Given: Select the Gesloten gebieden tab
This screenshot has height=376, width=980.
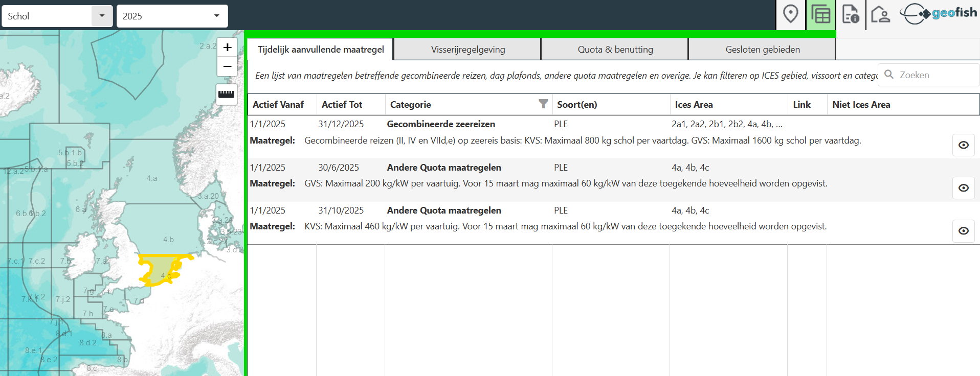Looking at the screenshot, I should (762, 50).
